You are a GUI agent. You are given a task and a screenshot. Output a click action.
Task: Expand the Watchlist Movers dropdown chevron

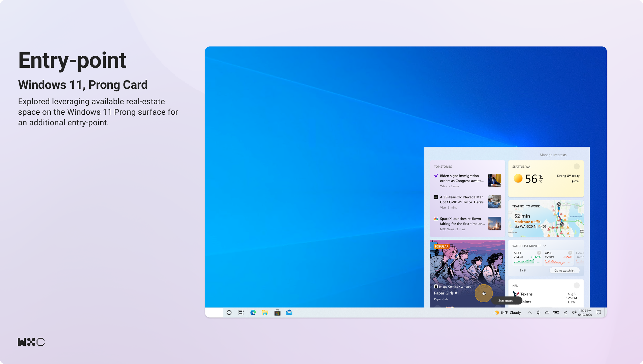point(545,246)
